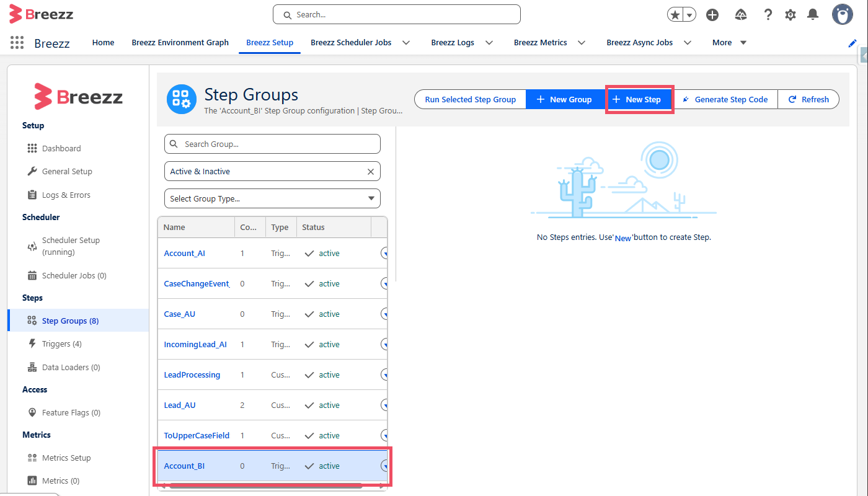
Task: Open the IncomingLead_AI step group
Action: [195, 344]
